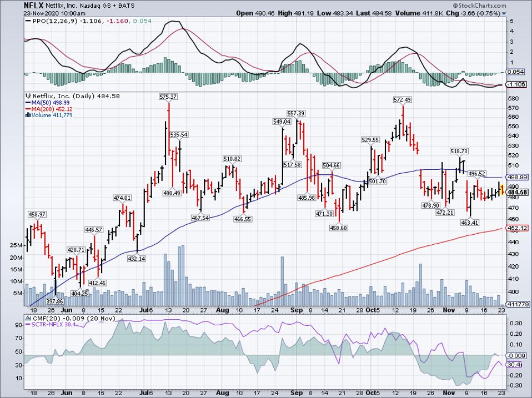Screen dimensions: 532x398
Task: Click the CMF(20) area icon in lower panel
Action: [x=28, y=319]
